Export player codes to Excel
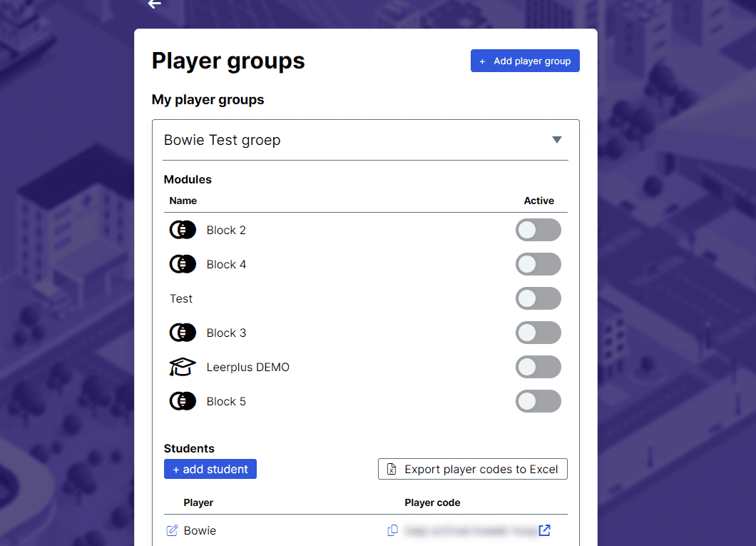The width and height of the screenshot is (756, 546). click(472, 470)
